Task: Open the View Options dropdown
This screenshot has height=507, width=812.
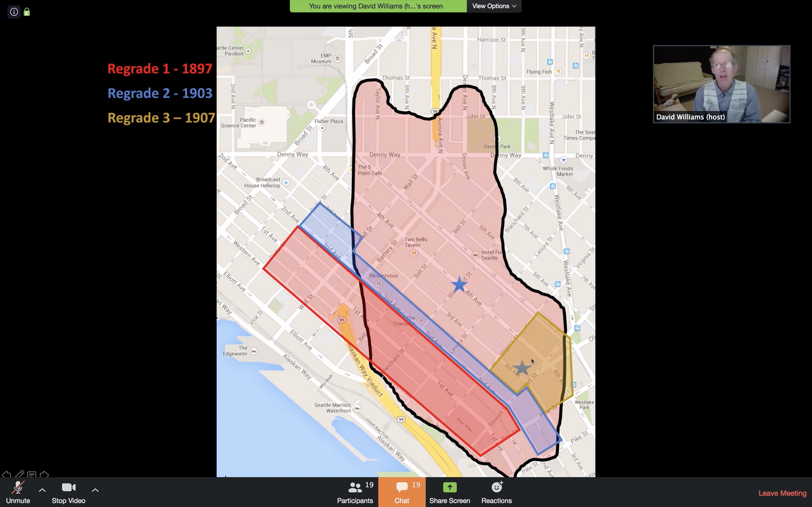Action: pyautogui.click(x=494, y=6)
